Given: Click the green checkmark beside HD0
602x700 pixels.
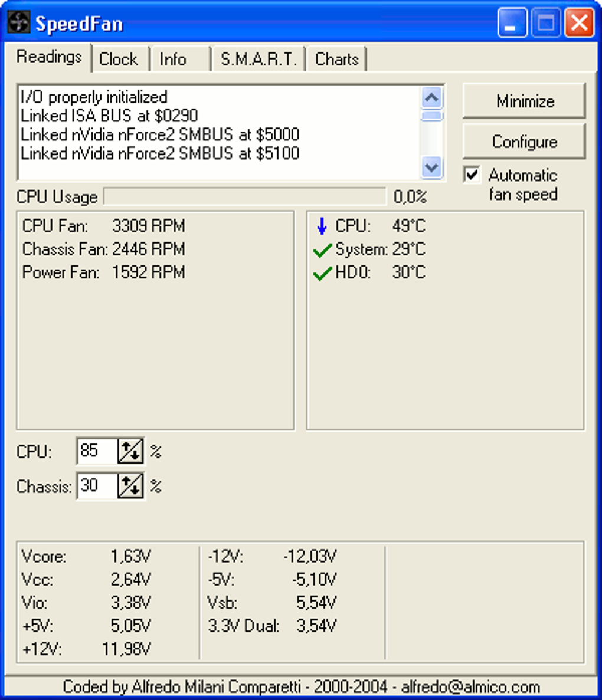Looking at the screenshot, I should (x=322, y=272).
